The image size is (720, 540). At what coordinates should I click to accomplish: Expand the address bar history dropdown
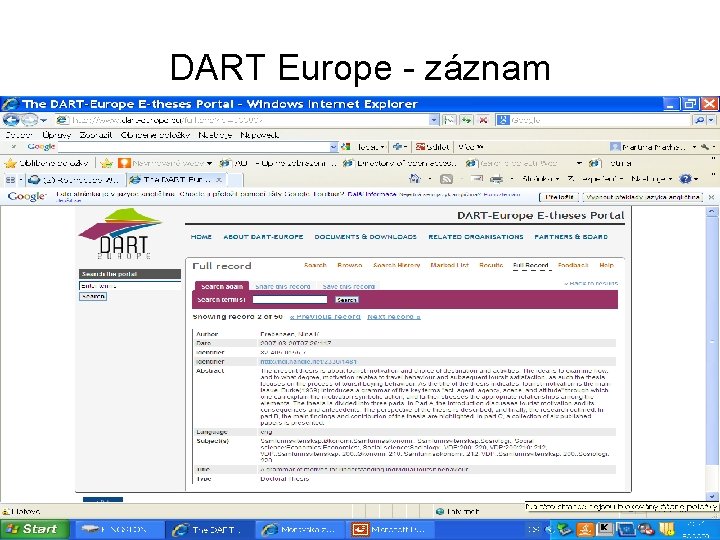(x=434, y=120)
